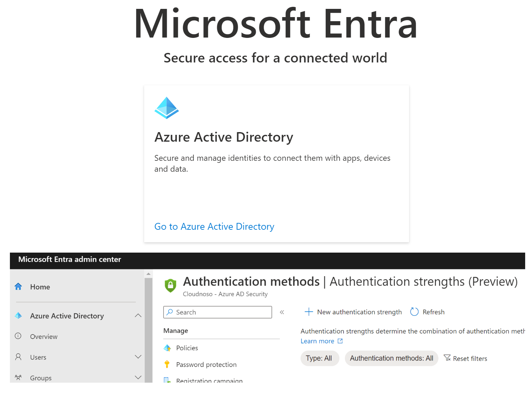Image resolution: width=532 pixels, height=397 pixels.
Task: Expand the Users chevron in sidebar
Action: [x=138, y=357]
